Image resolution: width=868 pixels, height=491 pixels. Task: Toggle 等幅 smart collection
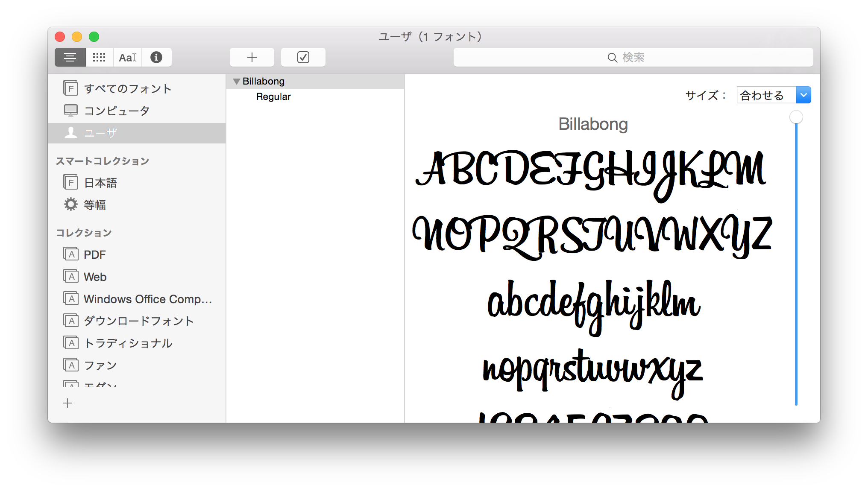(95, 205)
